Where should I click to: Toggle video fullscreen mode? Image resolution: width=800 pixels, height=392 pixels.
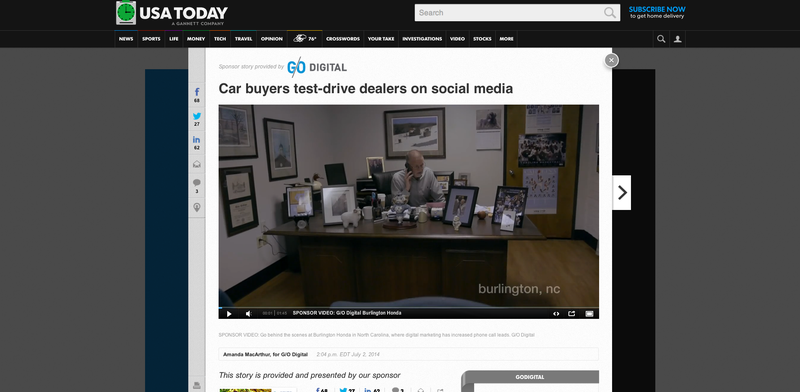click(589, 313)
